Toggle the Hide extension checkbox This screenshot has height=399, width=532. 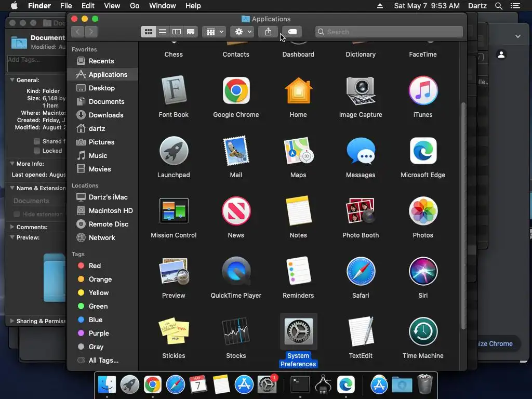pyautogui.click(x=16, y=214)
